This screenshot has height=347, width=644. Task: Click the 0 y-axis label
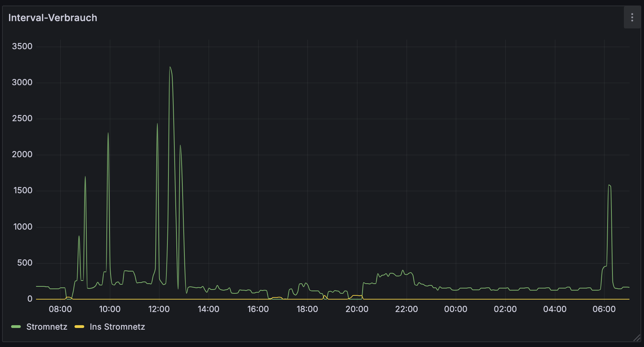pos(30,299)
